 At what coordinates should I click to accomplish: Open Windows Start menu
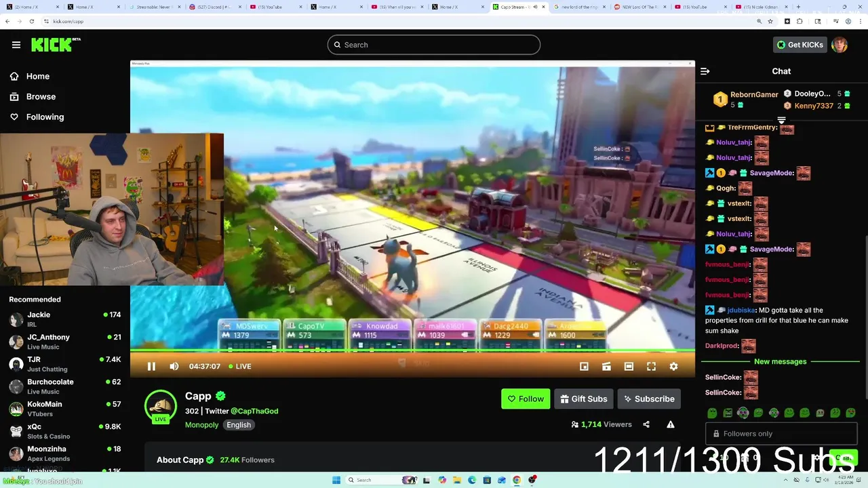click(x=336, y=480)
